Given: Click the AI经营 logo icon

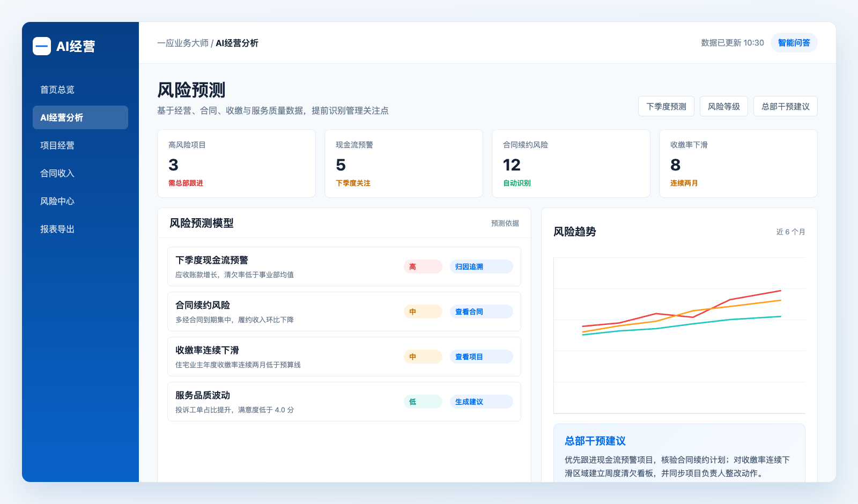Looking at the screenshot, I should [x=42, y=46].
